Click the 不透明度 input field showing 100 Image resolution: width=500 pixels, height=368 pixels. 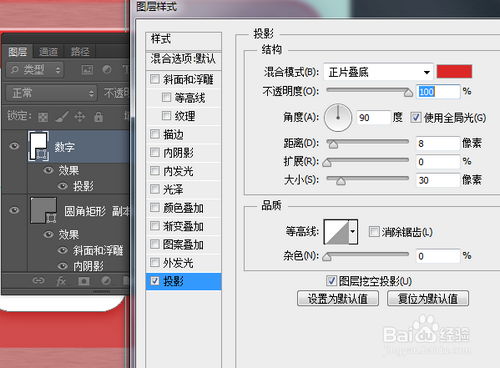click(438, 91)
